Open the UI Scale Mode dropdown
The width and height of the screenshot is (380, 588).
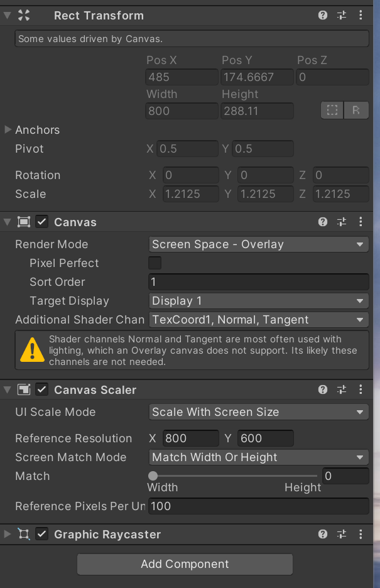pos(258,412)
